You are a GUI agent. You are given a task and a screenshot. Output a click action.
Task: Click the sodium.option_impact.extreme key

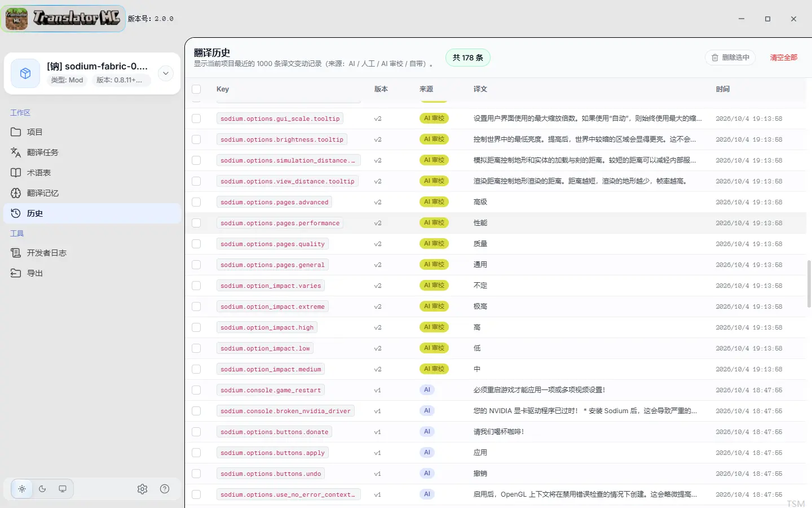click(272, 306)
